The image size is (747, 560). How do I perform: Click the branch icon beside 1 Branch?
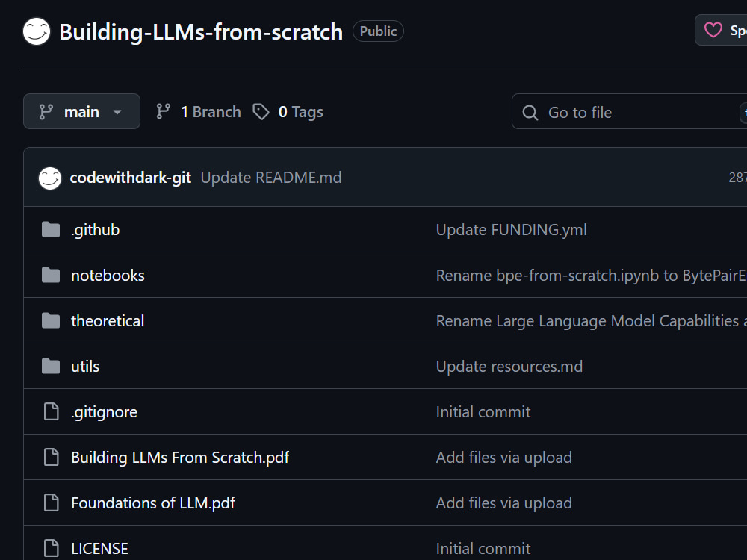163,111
